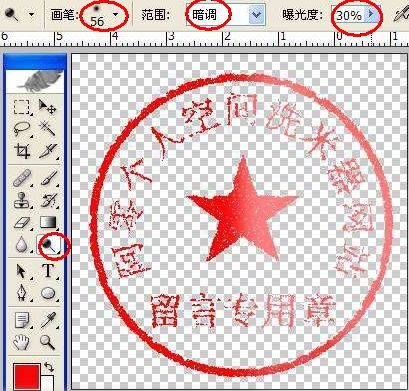
Task: Open the 范围 range dropdown
Action: click(257, 15)
